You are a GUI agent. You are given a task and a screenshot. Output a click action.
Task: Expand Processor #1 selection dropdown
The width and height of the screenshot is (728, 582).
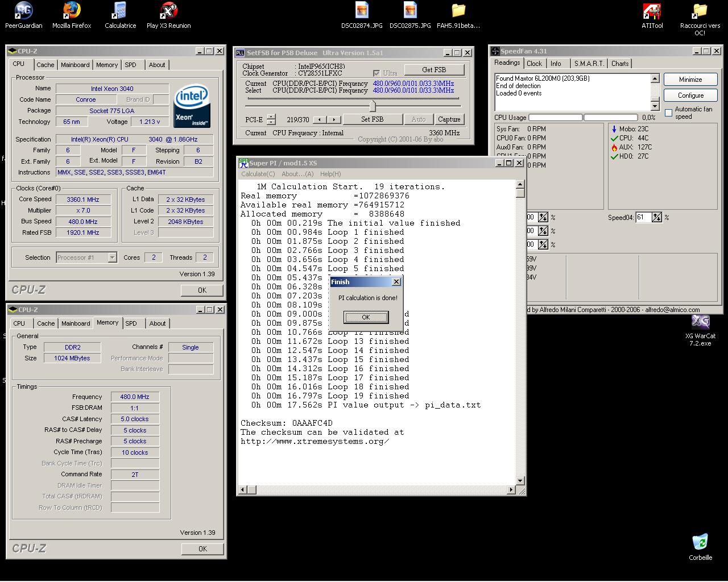(112, 257)
